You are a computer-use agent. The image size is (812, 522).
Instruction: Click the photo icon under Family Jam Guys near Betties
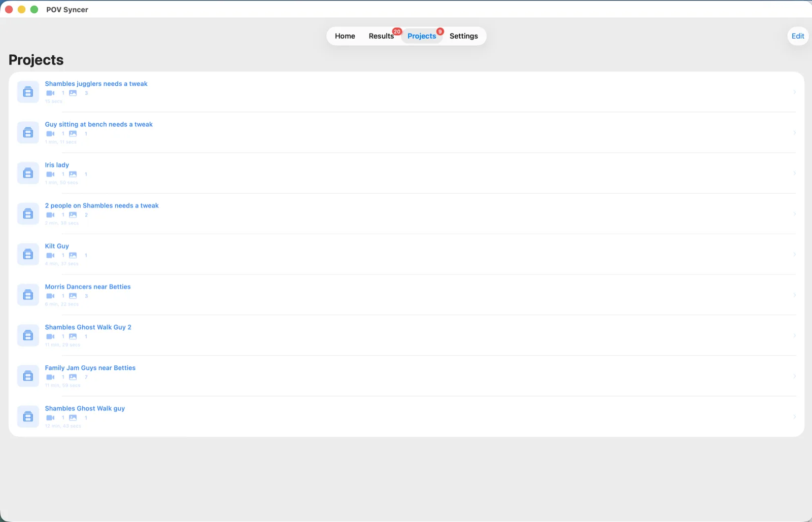[x=73, y=377]
